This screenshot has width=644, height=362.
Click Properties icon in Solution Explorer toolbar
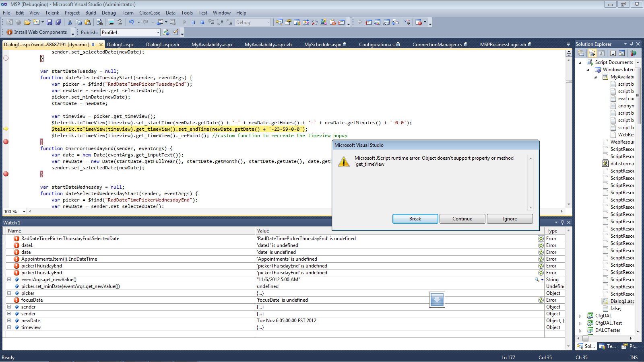[x=581, y=53]
